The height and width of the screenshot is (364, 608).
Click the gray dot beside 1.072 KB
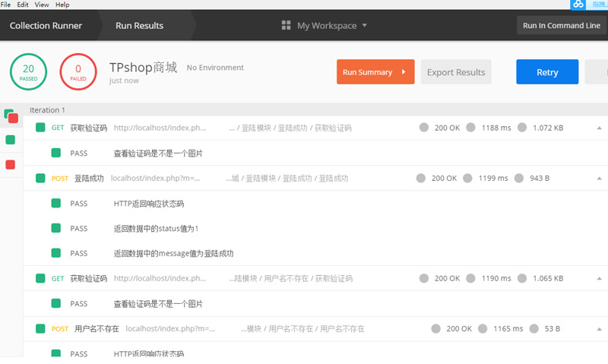[x=524, y=128]
